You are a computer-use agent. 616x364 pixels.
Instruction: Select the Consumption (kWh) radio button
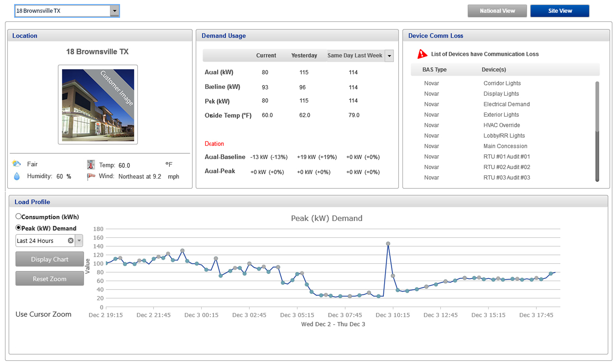click(x=18, y=216)
